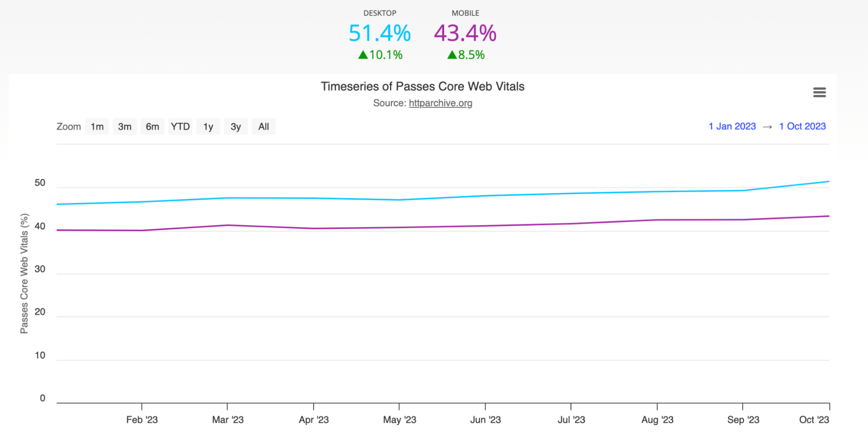The image size is (868, 441).
Task: Click the green up arrow beside 8.5%
Action: [452, 55]
